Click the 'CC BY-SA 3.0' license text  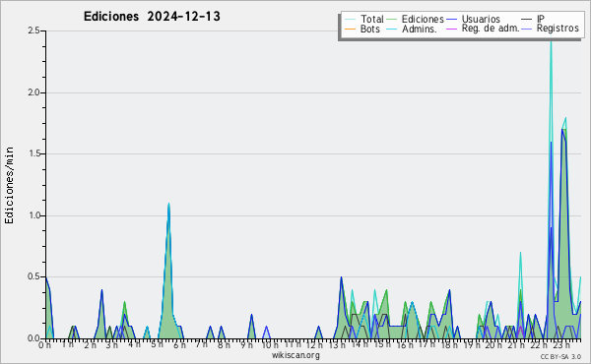click(560, 357)
